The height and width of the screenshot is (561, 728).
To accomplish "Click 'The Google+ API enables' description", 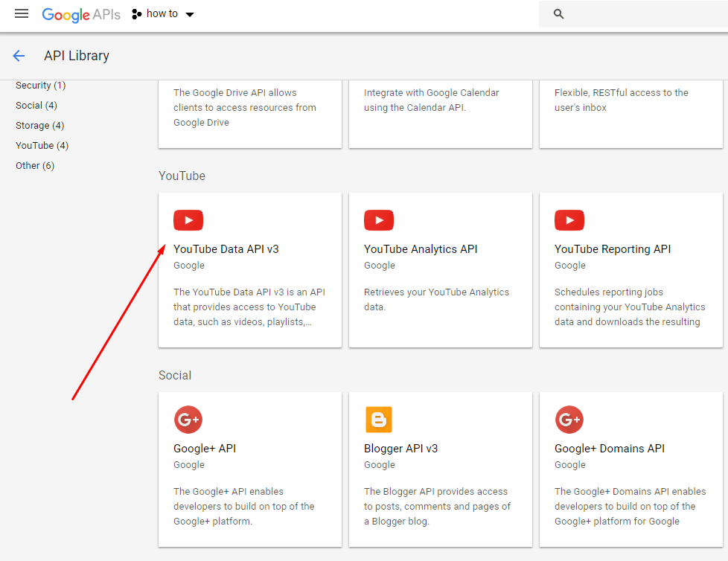I will 243,506.
